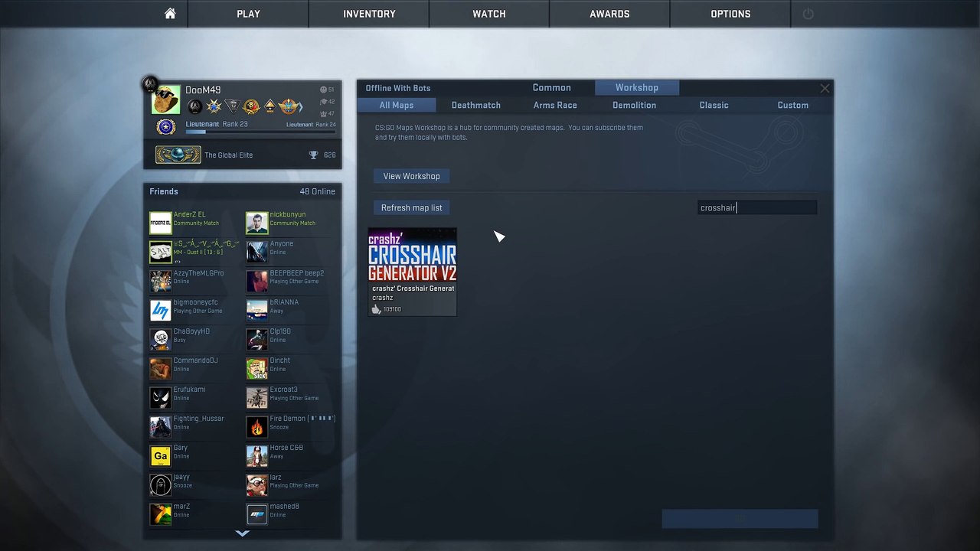Image resolution: width=980 pixels, height=551 pixels.
Task: Click the friendly commendation smiley icon
Action: 323,90
